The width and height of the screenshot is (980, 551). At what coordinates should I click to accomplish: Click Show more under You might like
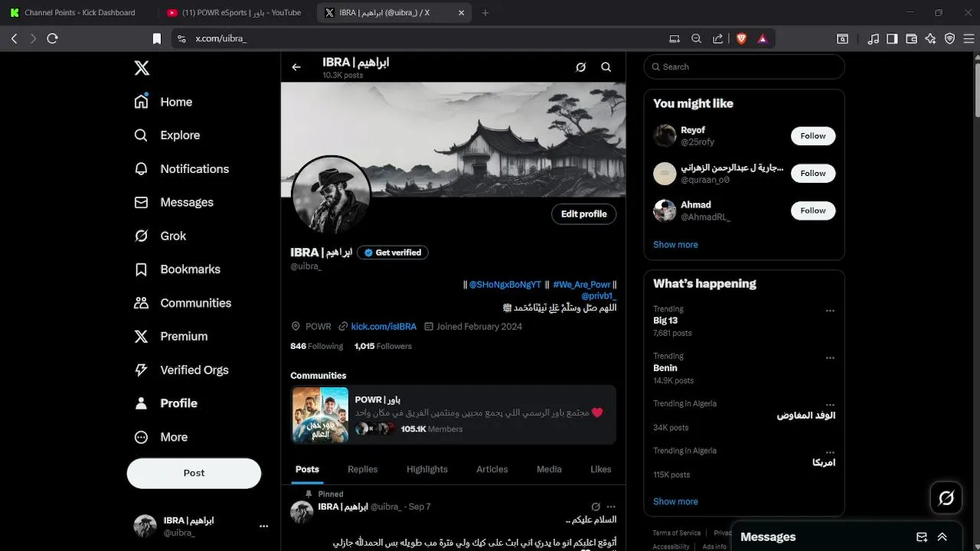tap(675, 245)
